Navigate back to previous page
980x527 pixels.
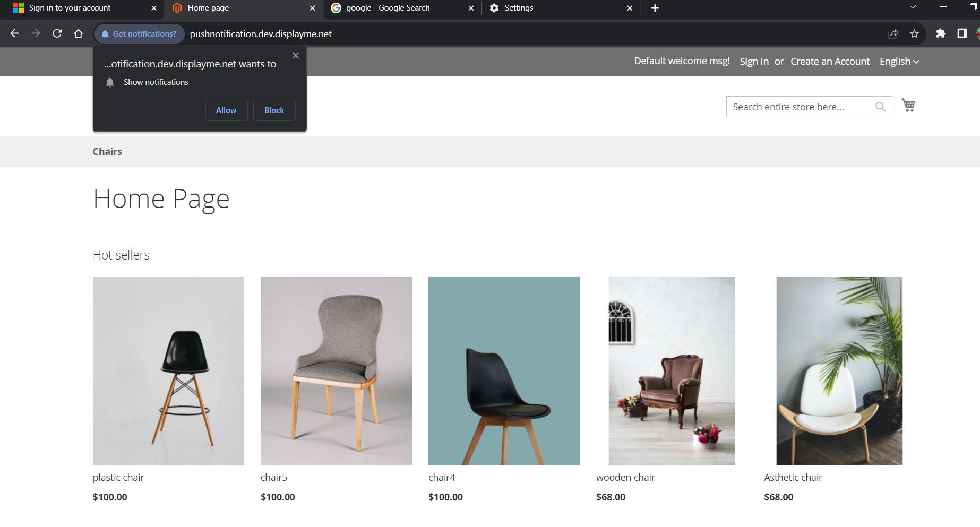pos(14,33)
